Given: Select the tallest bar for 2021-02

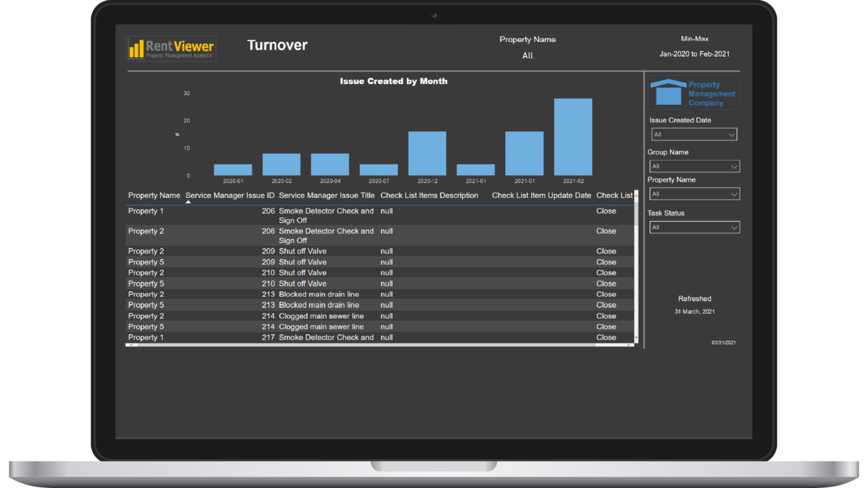Looking at the screenshot, I should (x=573, y=136).
